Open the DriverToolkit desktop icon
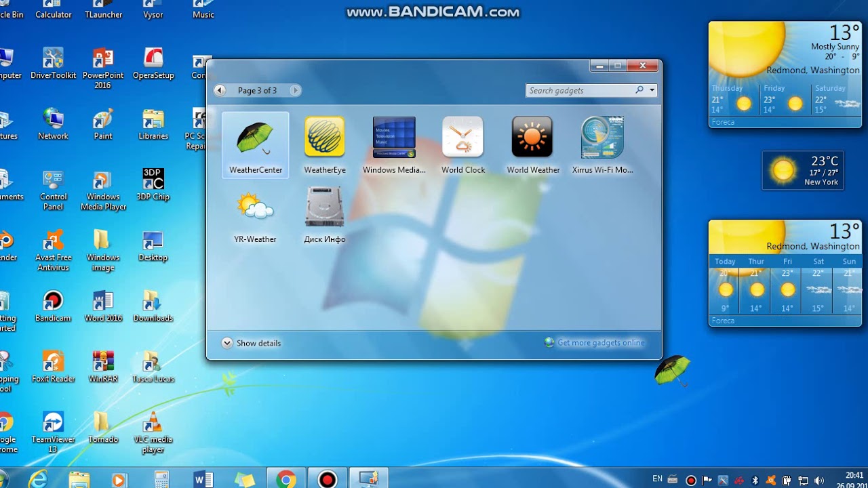Image resolution: width=868 pixels, height=488 pixels. 54,64
